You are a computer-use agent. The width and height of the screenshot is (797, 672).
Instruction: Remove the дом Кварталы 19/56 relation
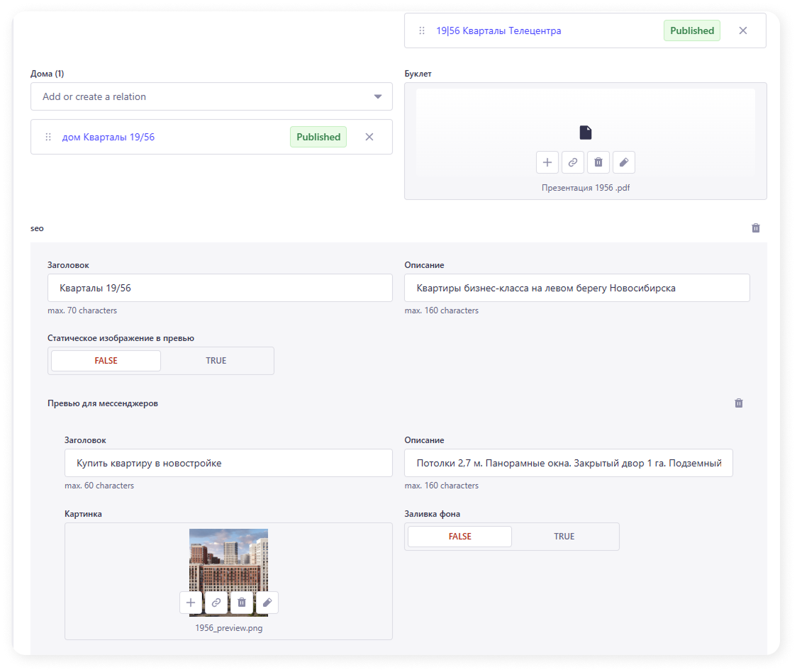tap(369, 138)
